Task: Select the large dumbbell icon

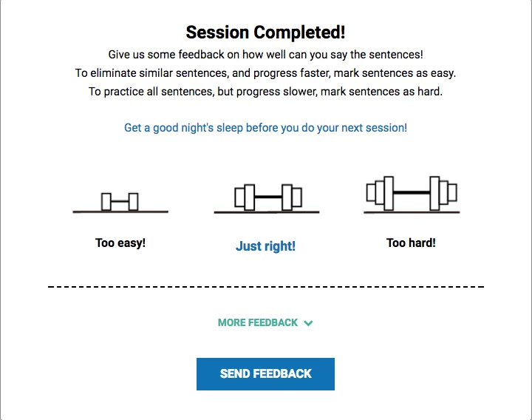Action: (412, 193)
